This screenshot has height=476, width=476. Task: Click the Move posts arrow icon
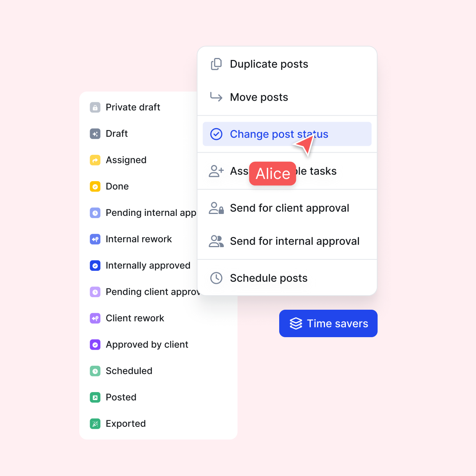tap(216, 97)
